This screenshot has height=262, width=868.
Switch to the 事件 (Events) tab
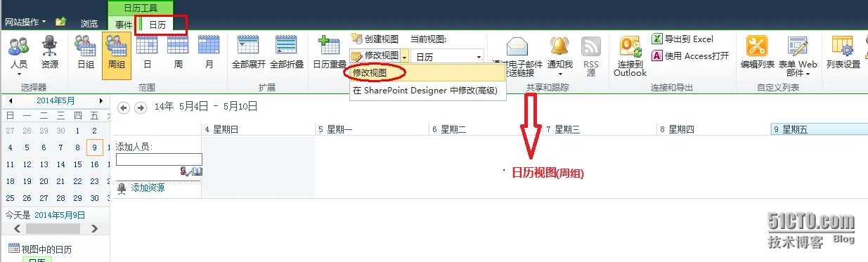[x=124, y=24]
